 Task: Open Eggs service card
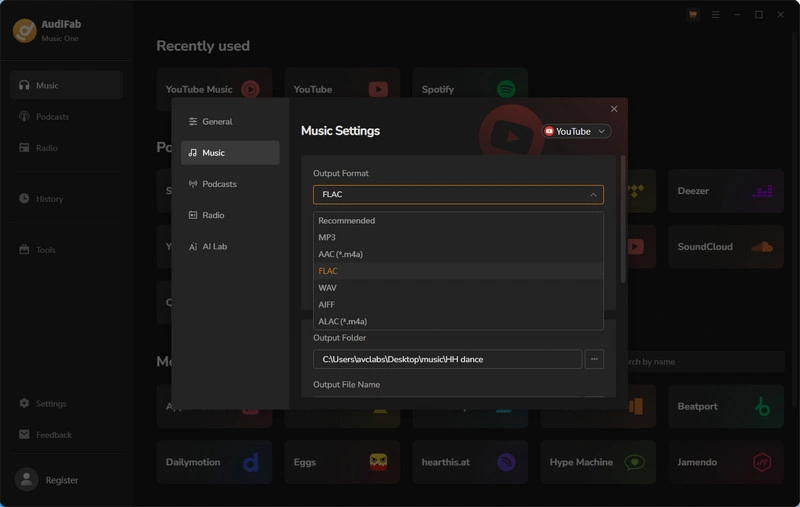pyautogui.click(x=342, y=462)
